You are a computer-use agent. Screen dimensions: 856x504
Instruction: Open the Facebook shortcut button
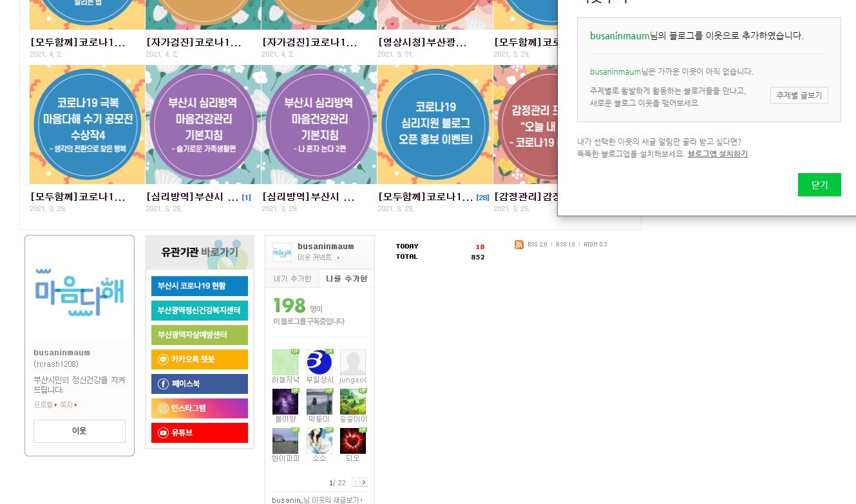click(x=199, y=384)
